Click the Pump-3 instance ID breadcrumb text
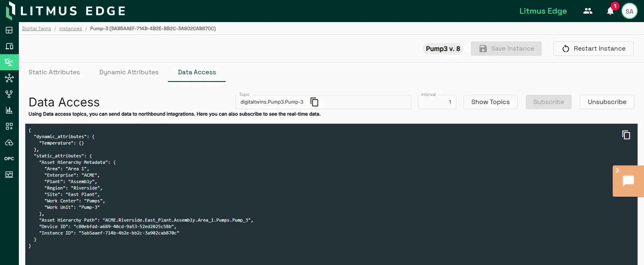This screenshot has height=265, width=644. [x=153, y=29]
